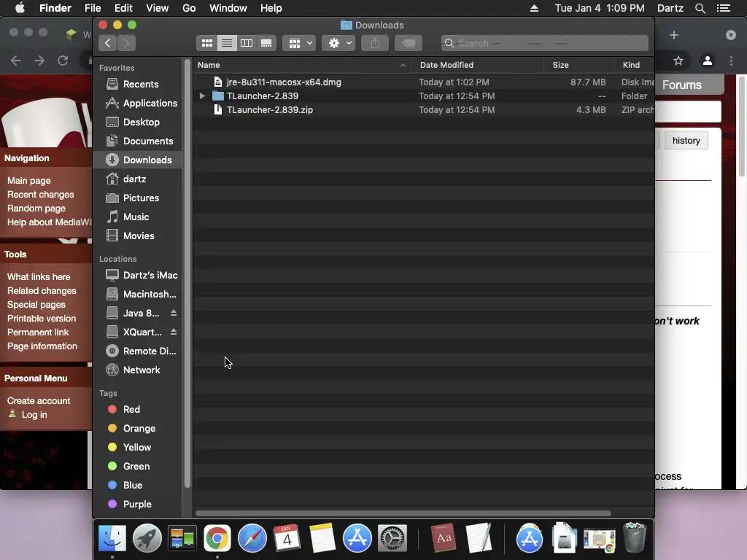Open Applications in the sidebar
747x560 pixels.
[137, 104]
